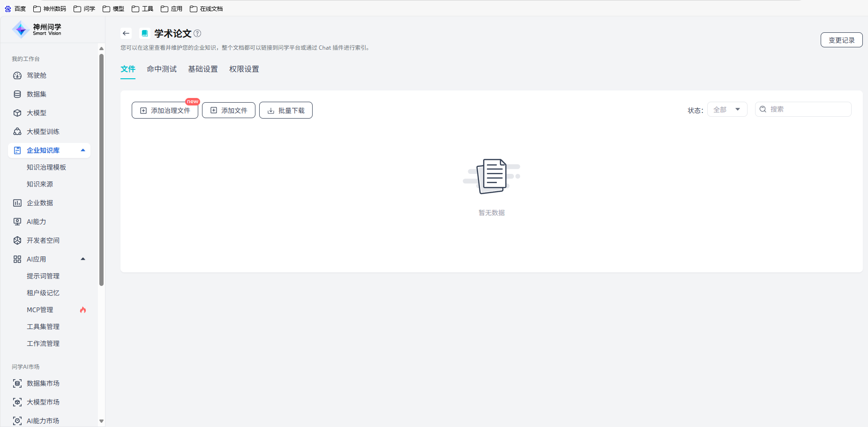
Task: Click the AI应用 grid icon
Action: (17, 259)
